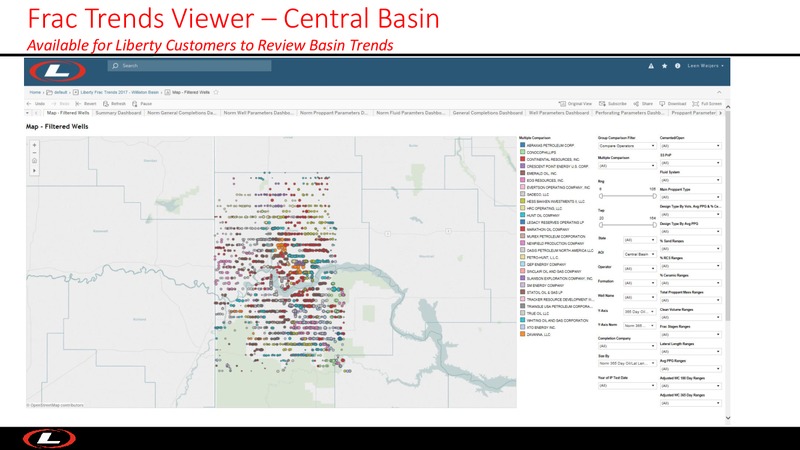This screenshot has width=800, height=450.
Task: Open the alerts warning triangle icon
Action: pyautogui.click(x=651, y=66)
